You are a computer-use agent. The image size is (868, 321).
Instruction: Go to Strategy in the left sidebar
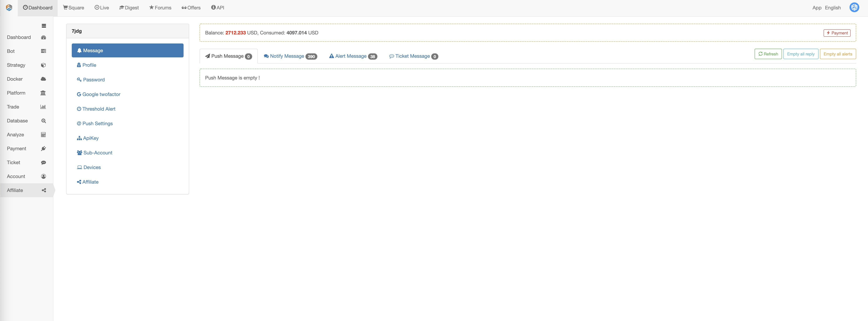point(26,65)
